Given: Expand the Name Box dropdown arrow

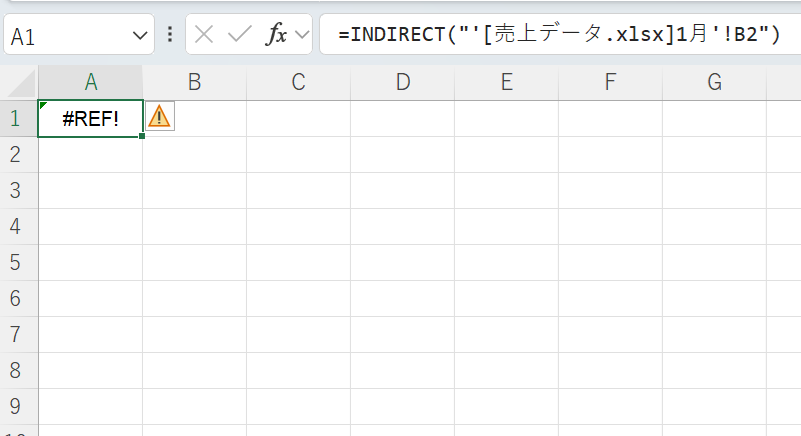Looking at the screenshot, I should [139, 35].
